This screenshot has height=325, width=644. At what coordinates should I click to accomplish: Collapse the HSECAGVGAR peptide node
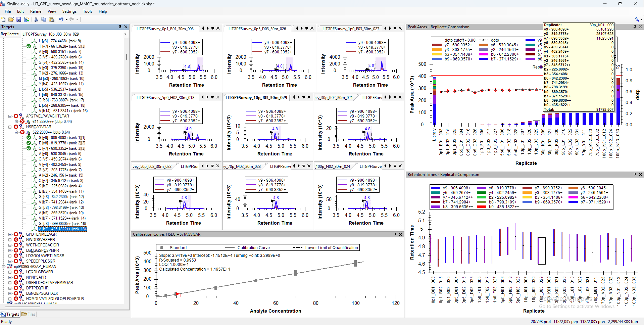point(10,127)
